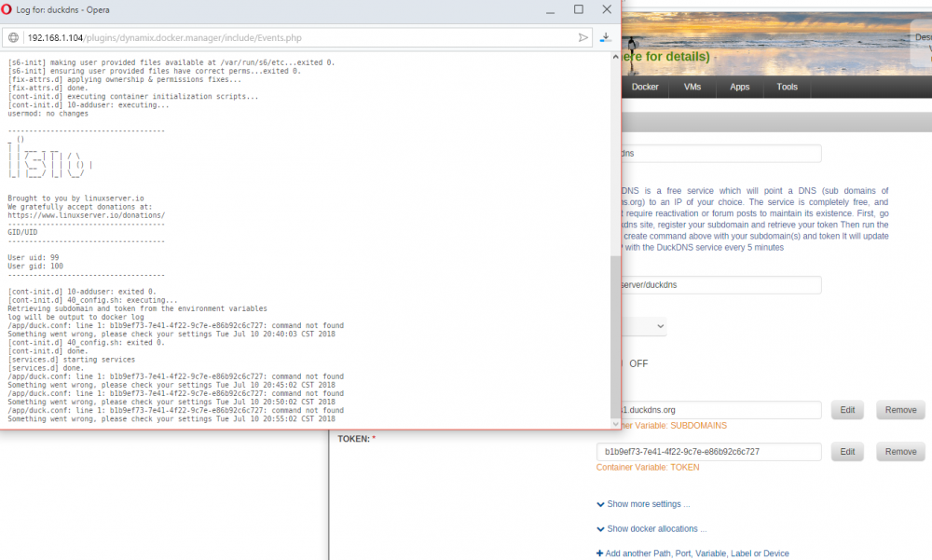
Task: Click the 'GID/UID' heading in the log
Action: [x=22, y=232]
